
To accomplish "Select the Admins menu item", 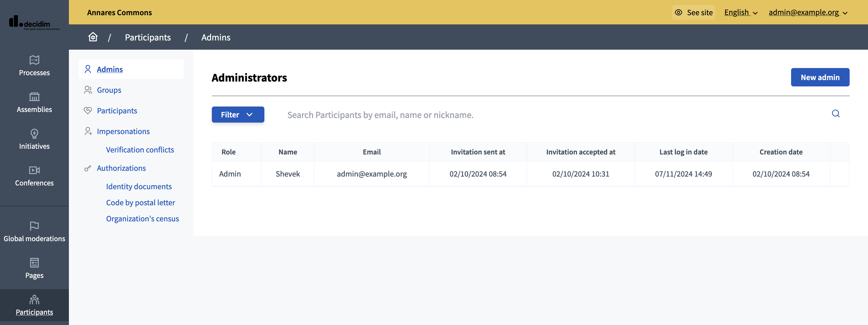I will click(110, 69).
